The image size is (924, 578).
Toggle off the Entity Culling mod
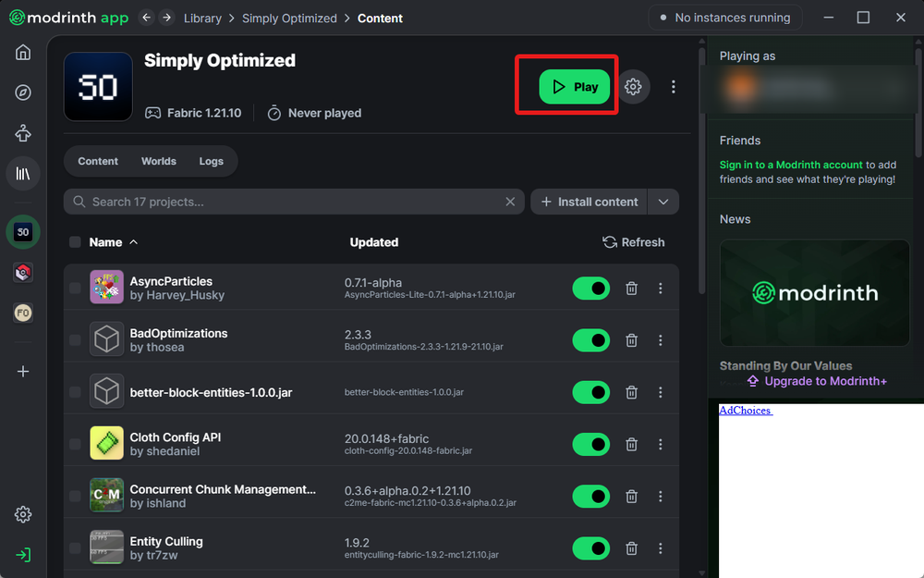pyautogui.click(x=591, y=548)
